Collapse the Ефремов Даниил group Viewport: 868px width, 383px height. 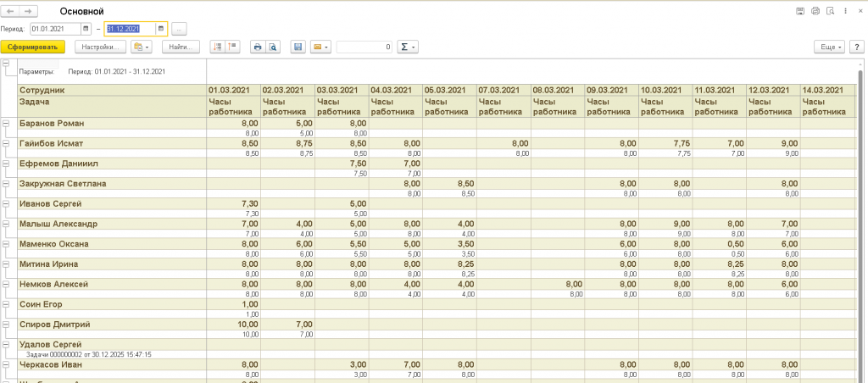6,164
